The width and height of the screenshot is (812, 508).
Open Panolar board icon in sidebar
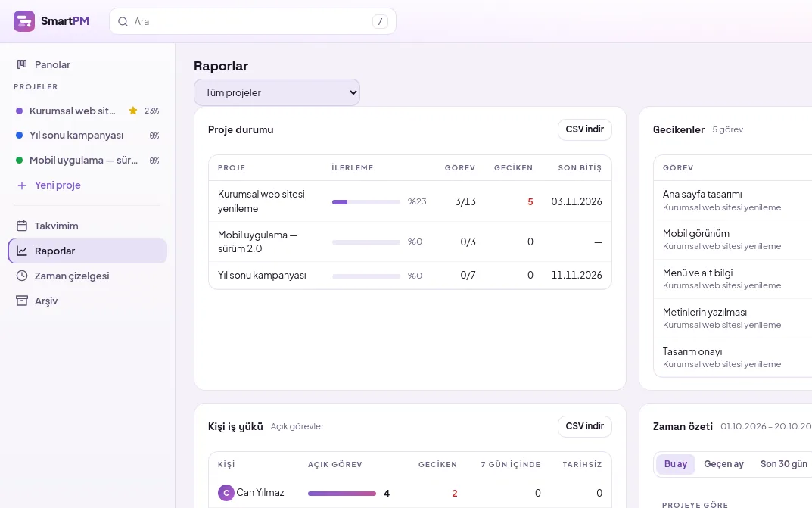tap(22, 64)
